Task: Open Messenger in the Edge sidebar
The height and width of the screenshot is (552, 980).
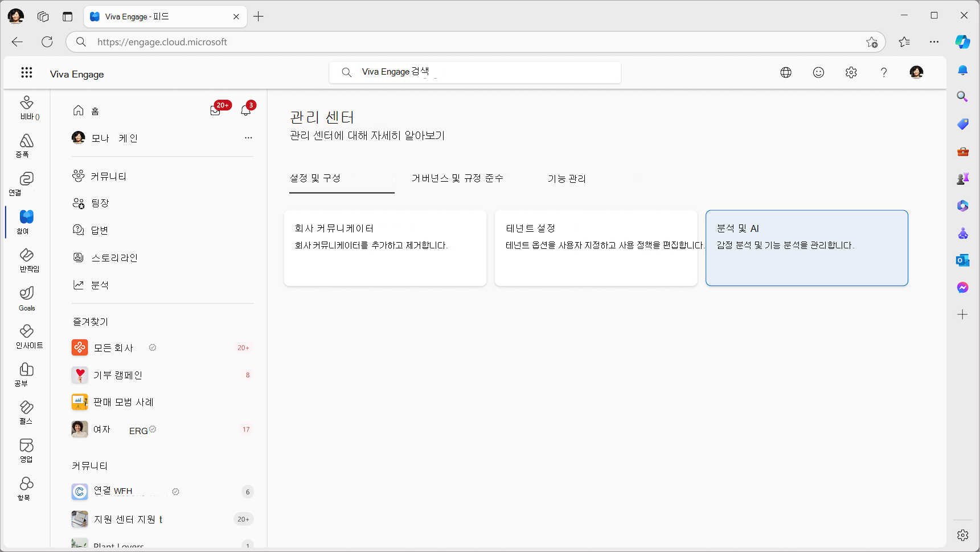Action: [x=962, y=288]
